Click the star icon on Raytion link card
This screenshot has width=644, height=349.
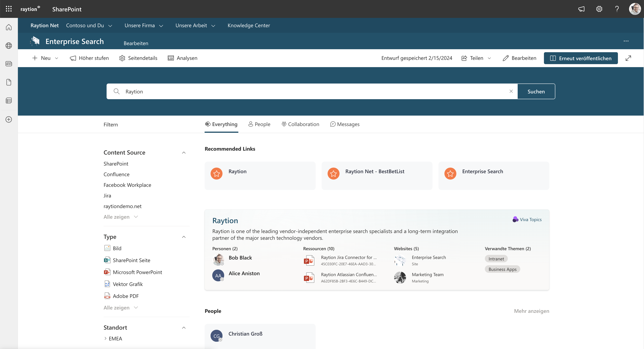pos(217,173)
